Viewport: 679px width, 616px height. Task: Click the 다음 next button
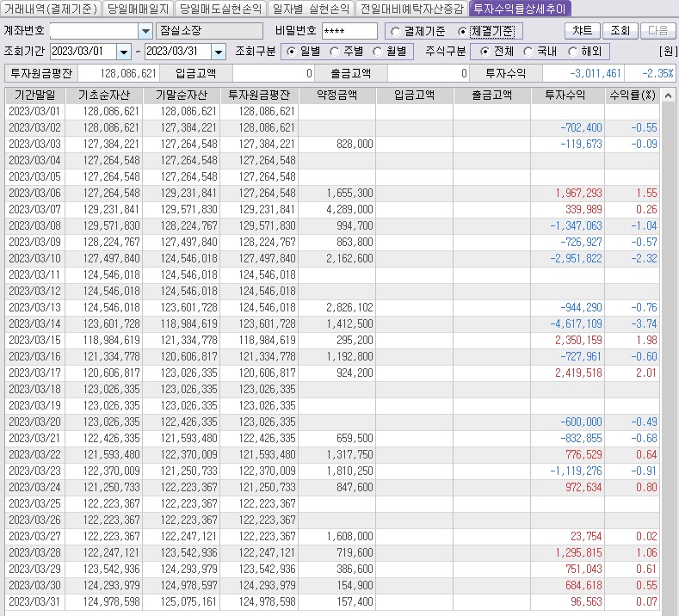click(657, 31)
